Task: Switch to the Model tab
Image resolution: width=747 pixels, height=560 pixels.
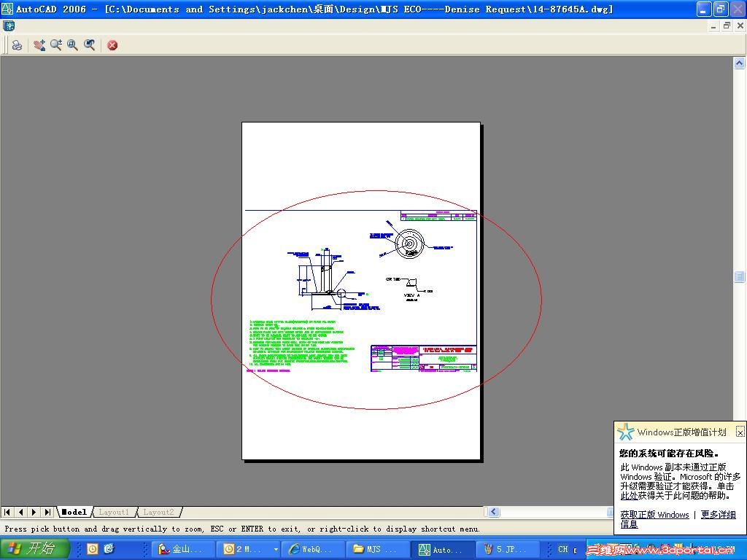Action: 75,512
